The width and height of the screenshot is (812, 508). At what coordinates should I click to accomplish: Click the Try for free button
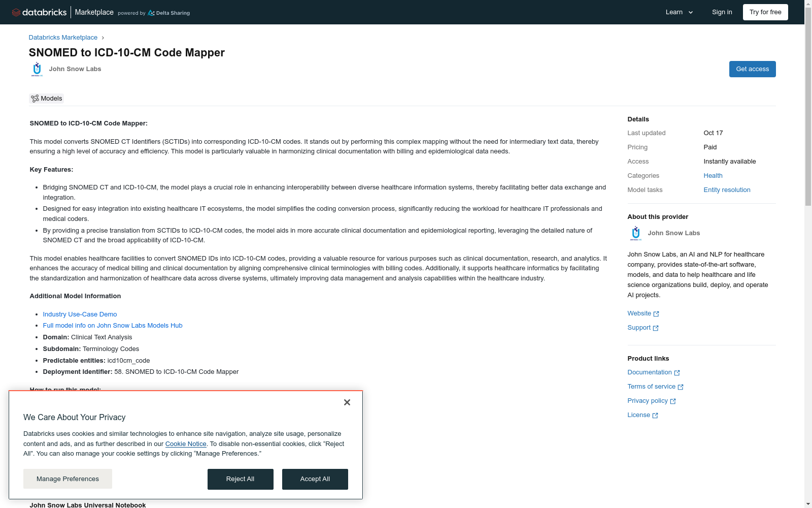[x=765, y=12]
